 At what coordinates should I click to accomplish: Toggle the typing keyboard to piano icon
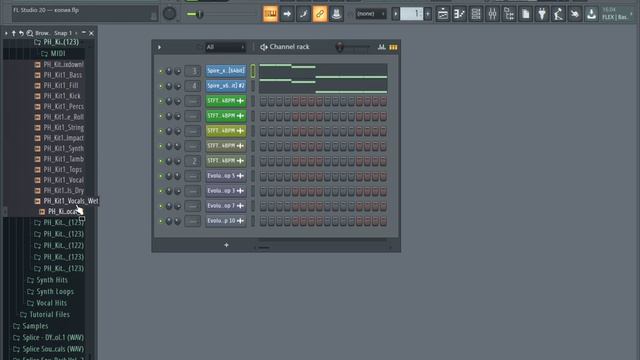pyautogui.click(x=270, y=14)
